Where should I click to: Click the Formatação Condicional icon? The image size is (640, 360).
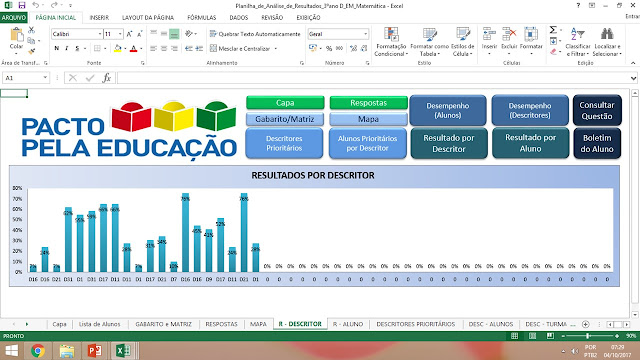click(391, 35)
